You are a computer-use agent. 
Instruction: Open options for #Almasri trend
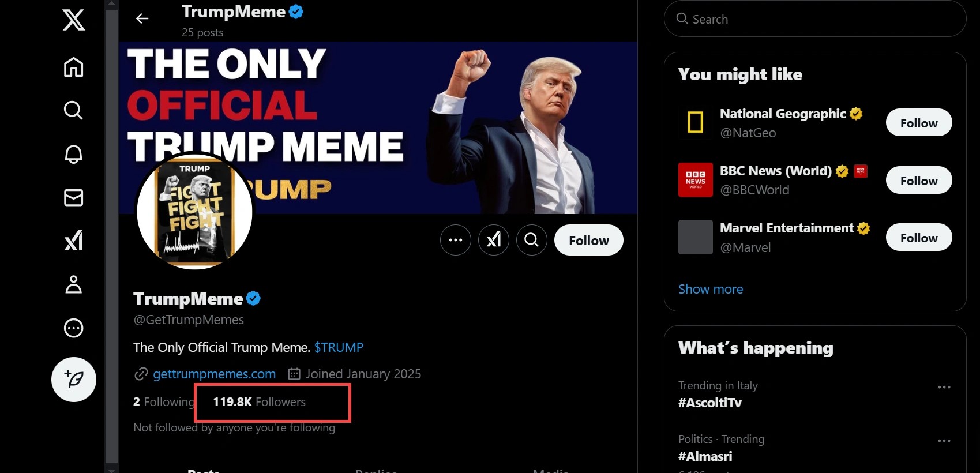(x=944, y=441)
